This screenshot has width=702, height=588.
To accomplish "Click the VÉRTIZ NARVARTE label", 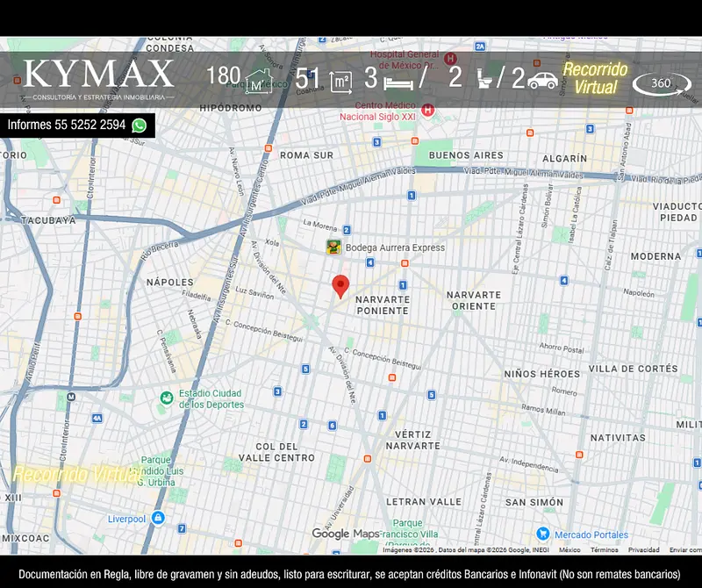I will [x=412, y=441].
